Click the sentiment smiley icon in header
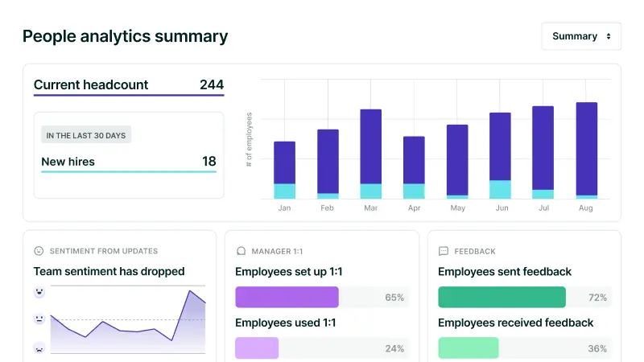Screen dimensions: 644x362 (39, 251)
